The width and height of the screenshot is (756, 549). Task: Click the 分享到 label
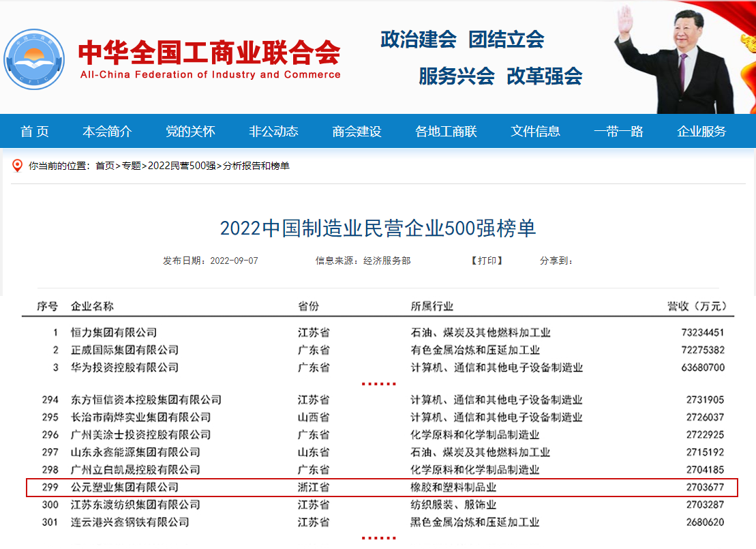click(556, 261)
